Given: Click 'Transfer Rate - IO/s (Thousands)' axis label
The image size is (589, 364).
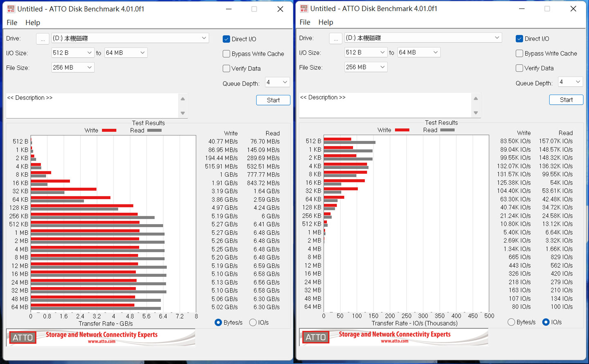Looking at the screenshot, I should [414, 323].
